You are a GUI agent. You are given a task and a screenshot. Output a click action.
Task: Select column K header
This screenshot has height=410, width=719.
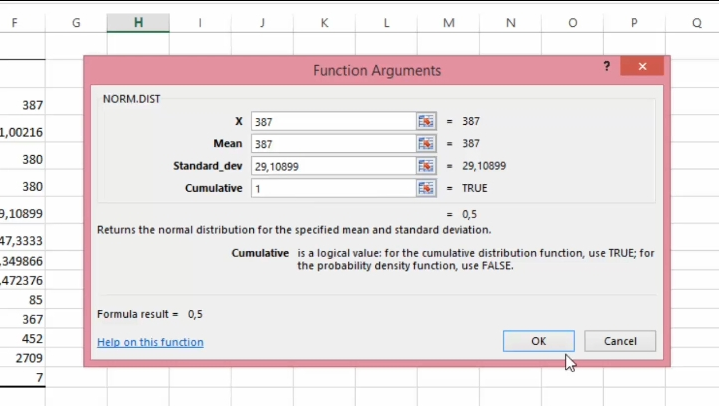point(324,23)
